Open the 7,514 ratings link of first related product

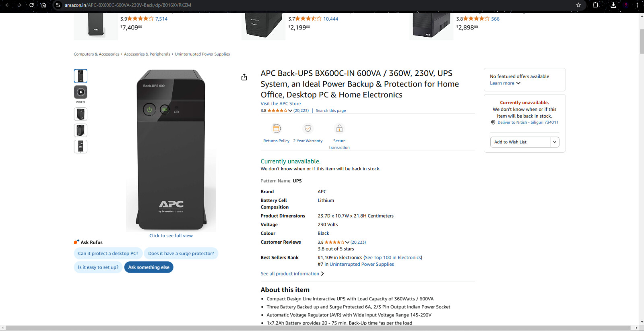[161, 19]
